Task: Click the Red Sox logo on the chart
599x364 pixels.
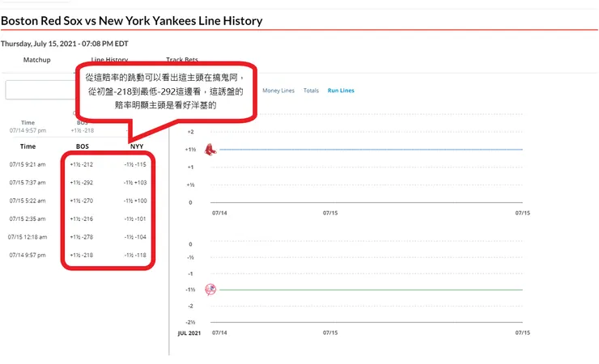Action: [210, 149]
